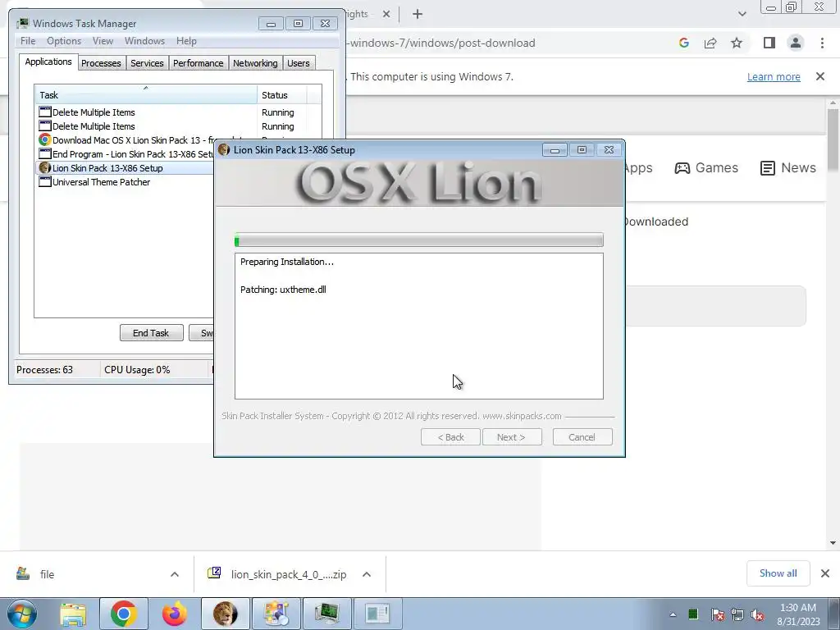The height and width of the screenshot is (630, 840).
Task: Click End Task in Task Manager
Action: (x=151, y=333)
